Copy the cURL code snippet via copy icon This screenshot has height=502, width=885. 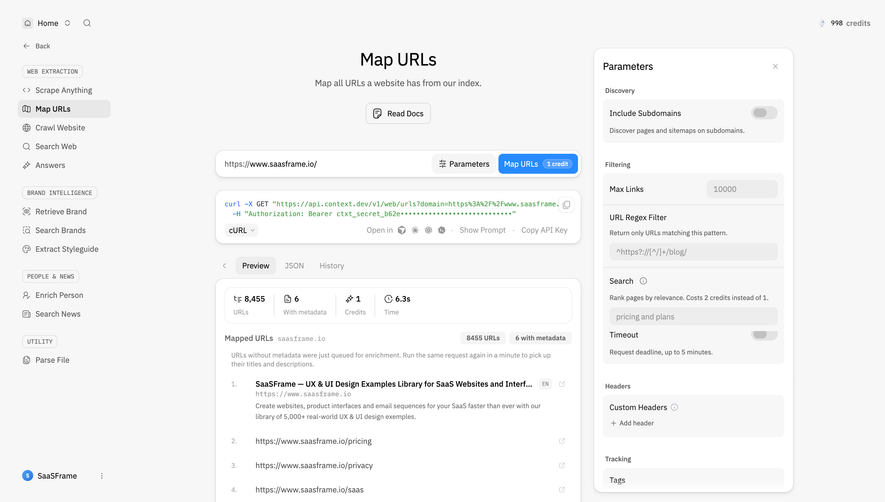pyautogui.click(x=567, y=204)
